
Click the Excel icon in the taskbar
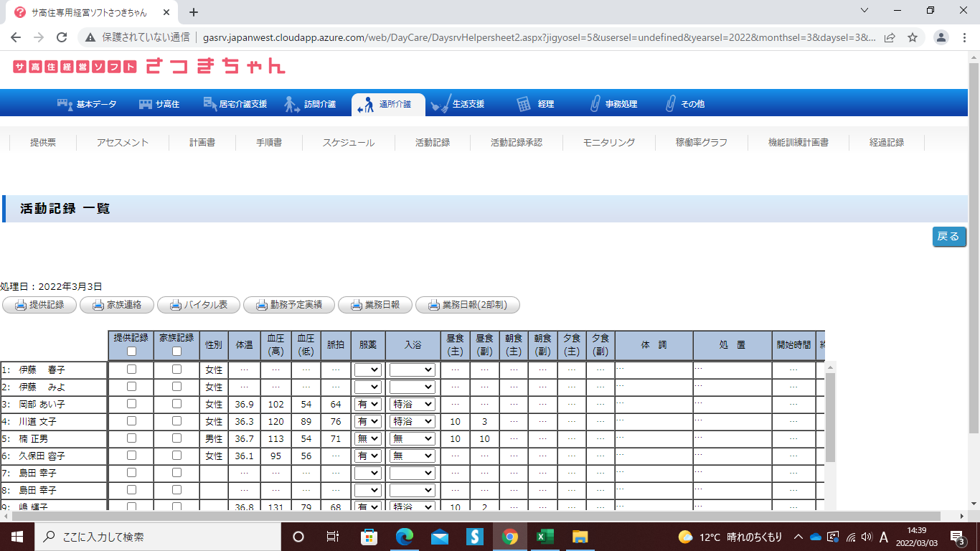(545, 537)
